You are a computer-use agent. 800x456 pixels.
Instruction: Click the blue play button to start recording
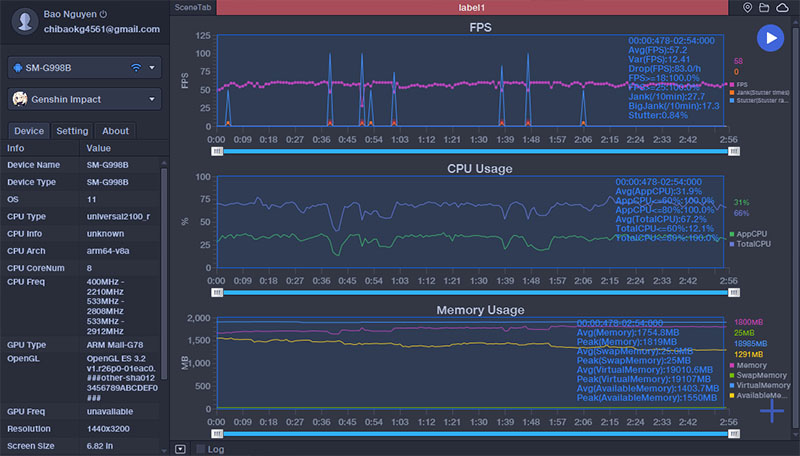[x=769, y=38]
